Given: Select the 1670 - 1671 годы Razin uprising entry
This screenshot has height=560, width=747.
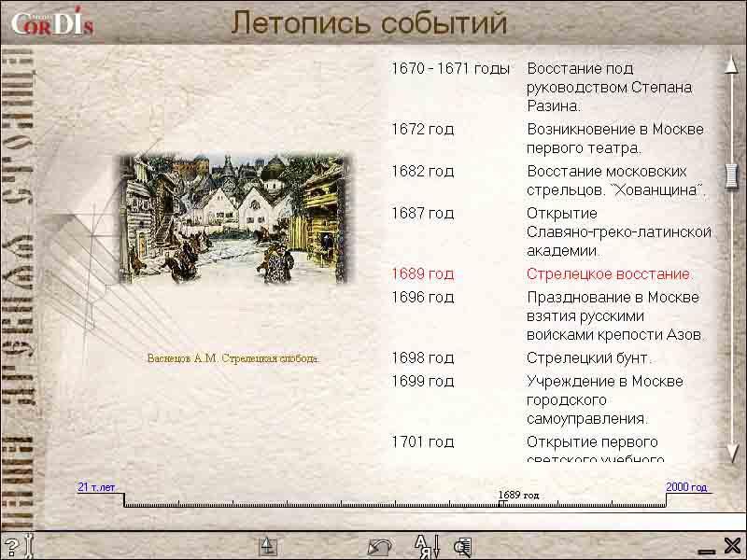Looking at the screenshot, I should tap(609, 87).
